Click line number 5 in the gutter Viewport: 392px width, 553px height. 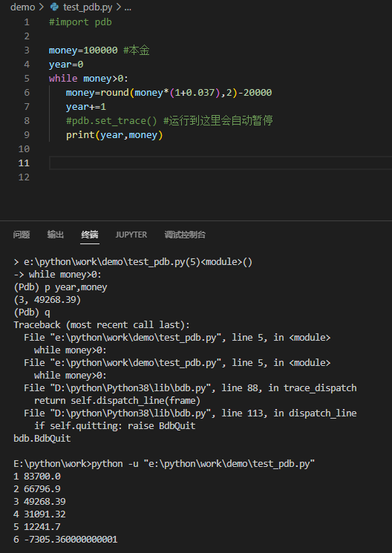[27, 78]
